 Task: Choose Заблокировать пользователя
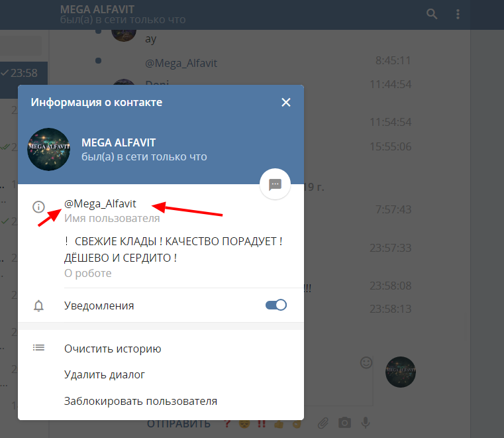pyautogui.click(x=140, y=401)
